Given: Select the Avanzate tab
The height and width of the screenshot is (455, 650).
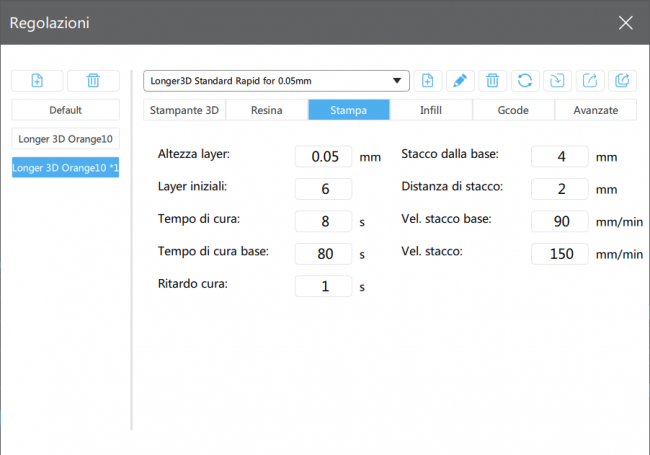Looking at the screenshot, I should pos(595,110).
